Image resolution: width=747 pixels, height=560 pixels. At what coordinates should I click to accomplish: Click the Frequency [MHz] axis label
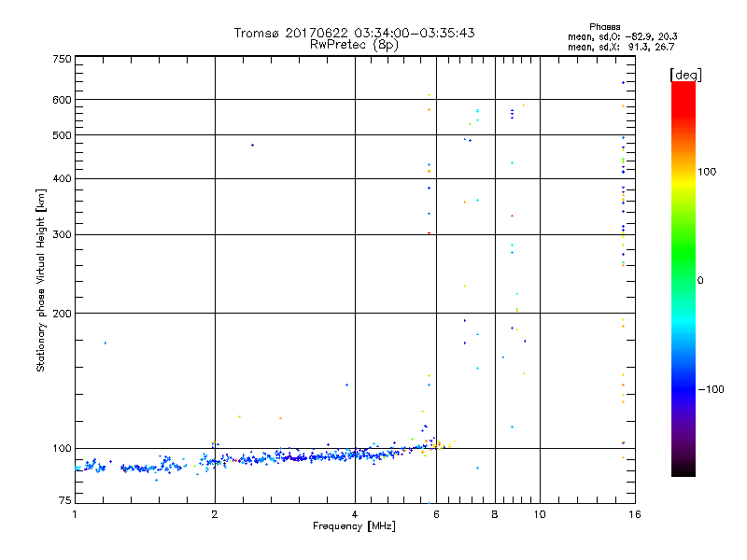(x=354, y=526)
